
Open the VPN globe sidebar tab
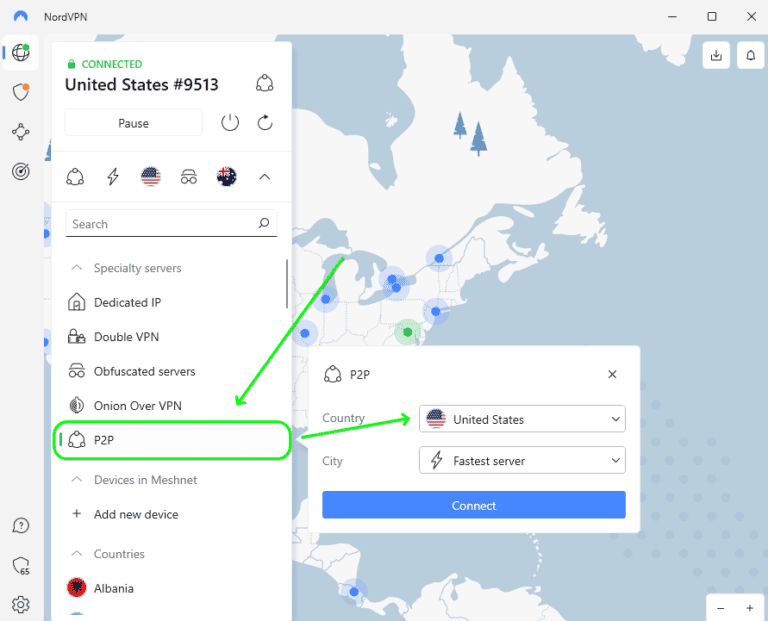21,52
